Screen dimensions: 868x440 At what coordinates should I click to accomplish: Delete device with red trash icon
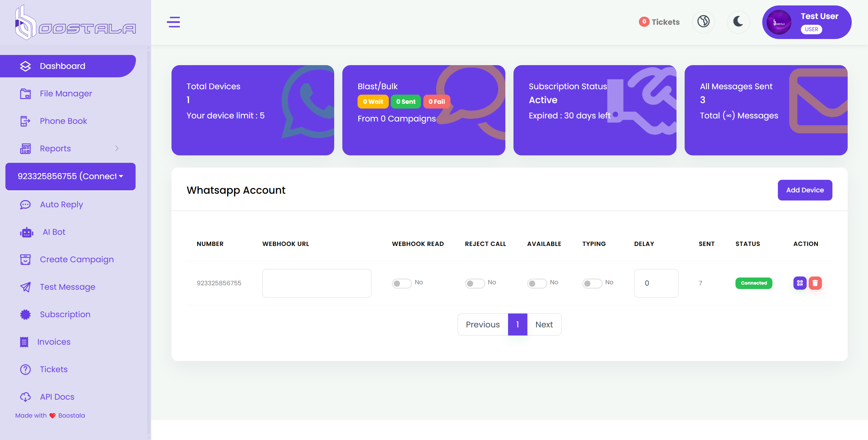pos(815,283)
